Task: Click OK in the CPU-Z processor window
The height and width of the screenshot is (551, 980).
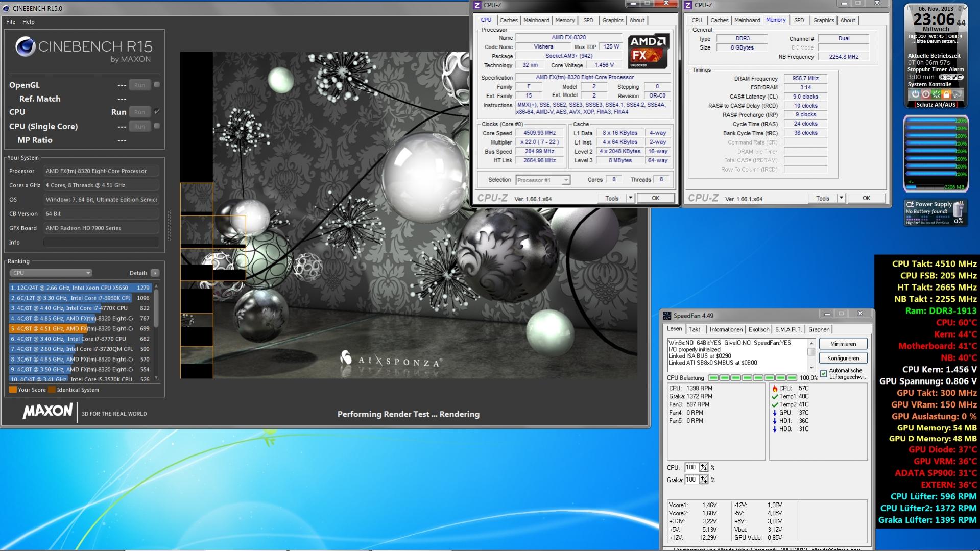Action: point(656,198)
